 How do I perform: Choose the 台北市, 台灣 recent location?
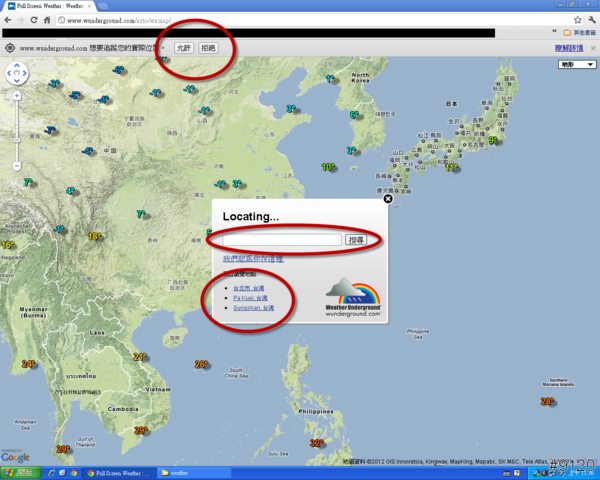click(249, 288)
